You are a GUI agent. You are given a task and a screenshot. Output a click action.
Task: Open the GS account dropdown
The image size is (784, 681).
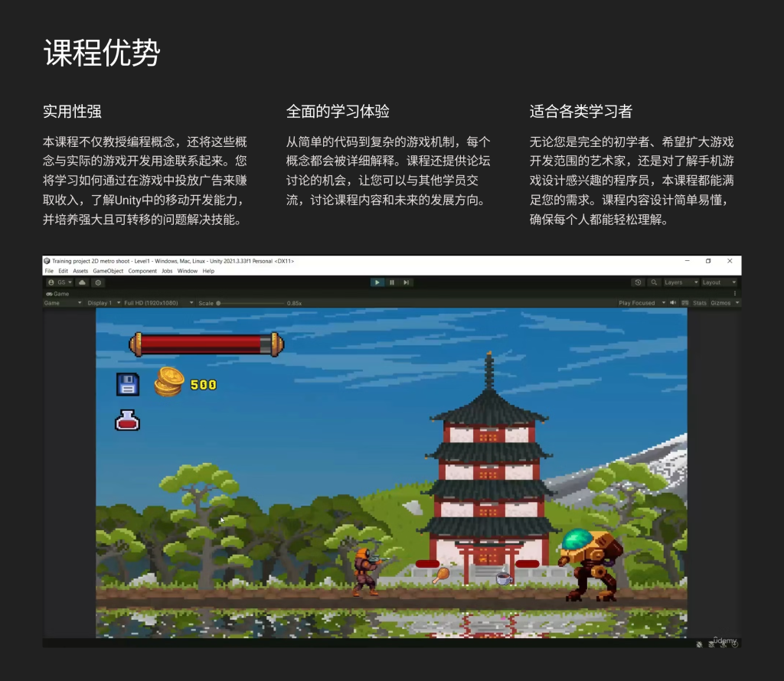click(60, 282)
